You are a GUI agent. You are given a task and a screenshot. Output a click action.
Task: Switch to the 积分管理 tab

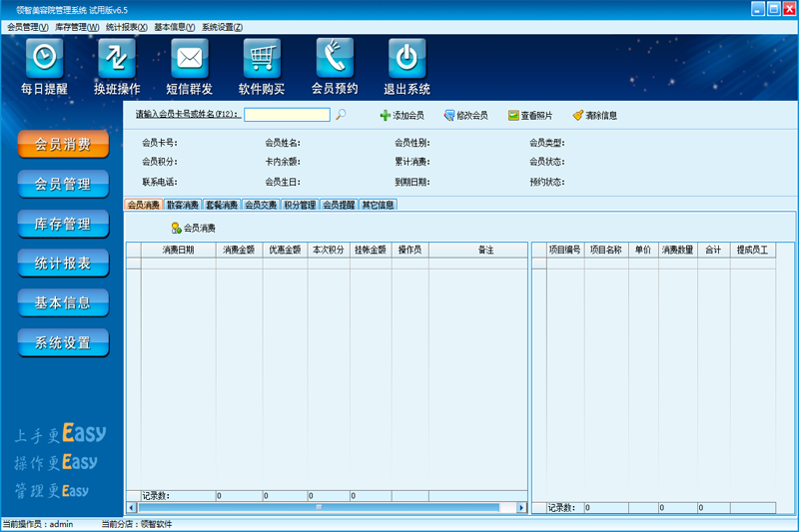tap(300, 205)
